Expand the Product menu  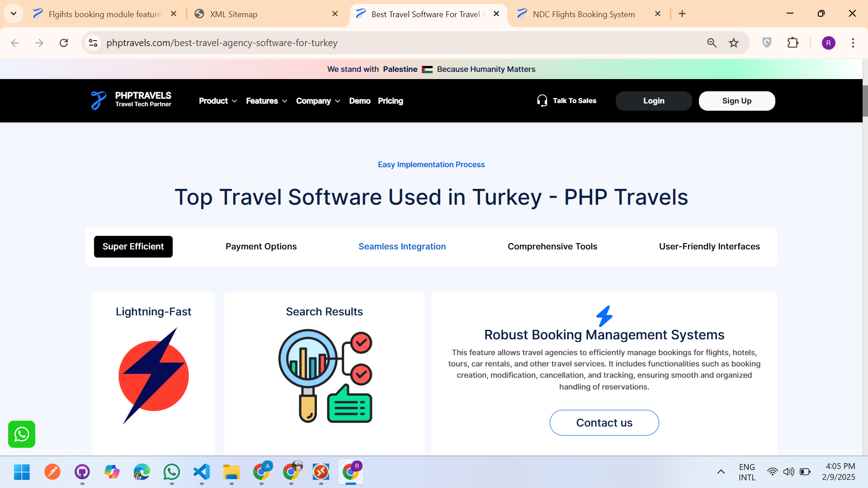click(x=218, y=101)
